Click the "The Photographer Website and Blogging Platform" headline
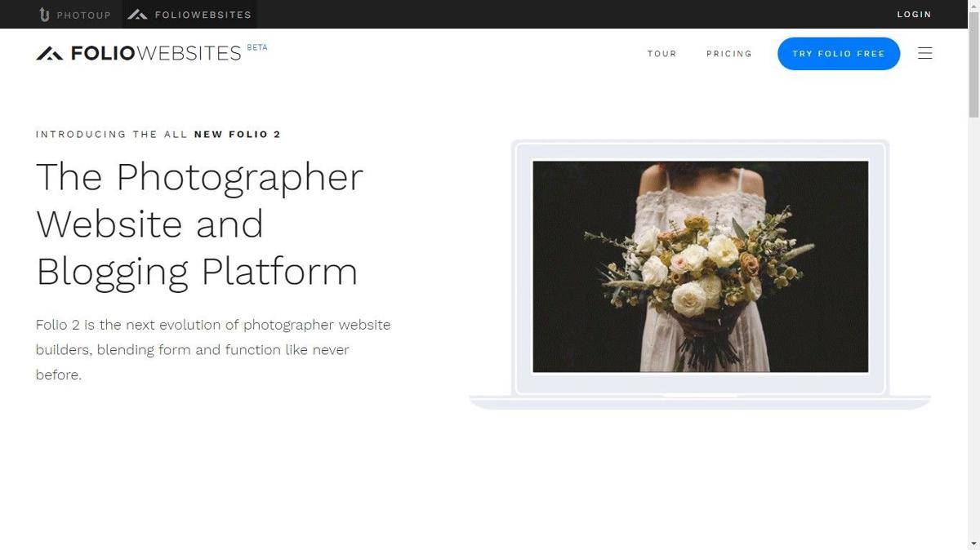 click(x=199, y=224)
